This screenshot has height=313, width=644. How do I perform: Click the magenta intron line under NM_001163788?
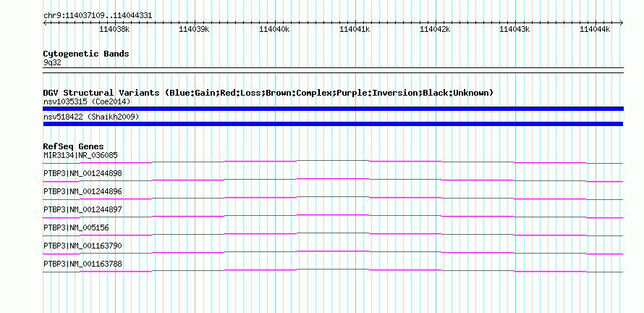pos(333,270)
